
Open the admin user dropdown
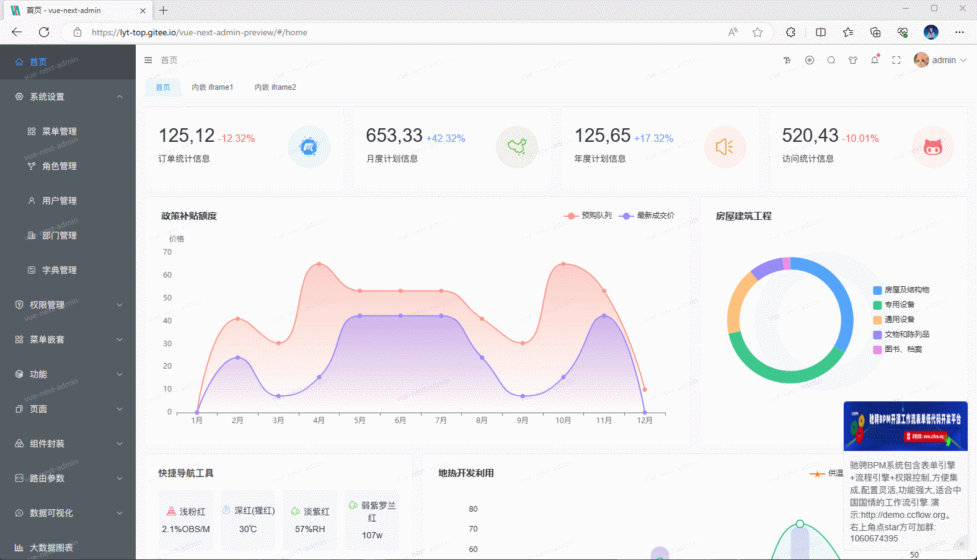[x=940, y=60]
